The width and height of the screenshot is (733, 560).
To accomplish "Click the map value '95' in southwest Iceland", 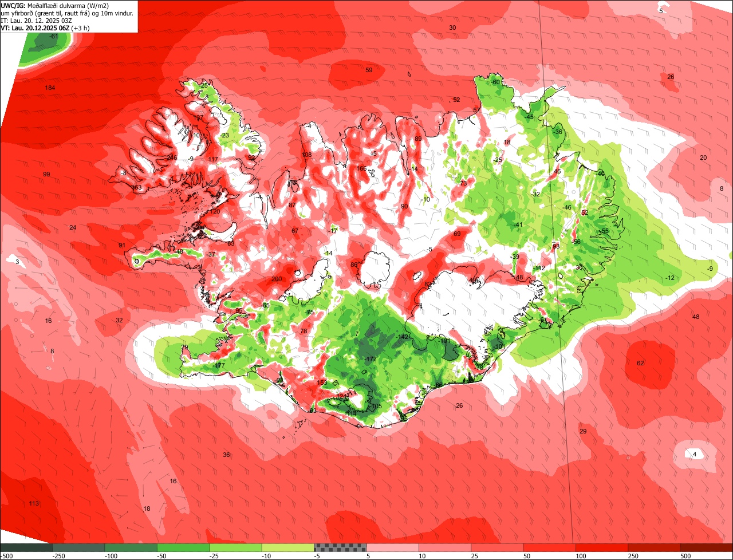I will 239,310.
